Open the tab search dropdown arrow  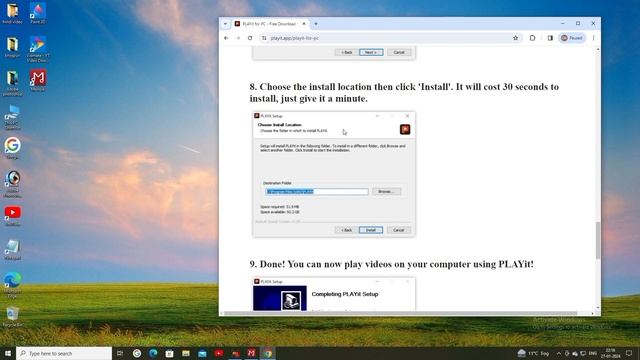point(225,24)
